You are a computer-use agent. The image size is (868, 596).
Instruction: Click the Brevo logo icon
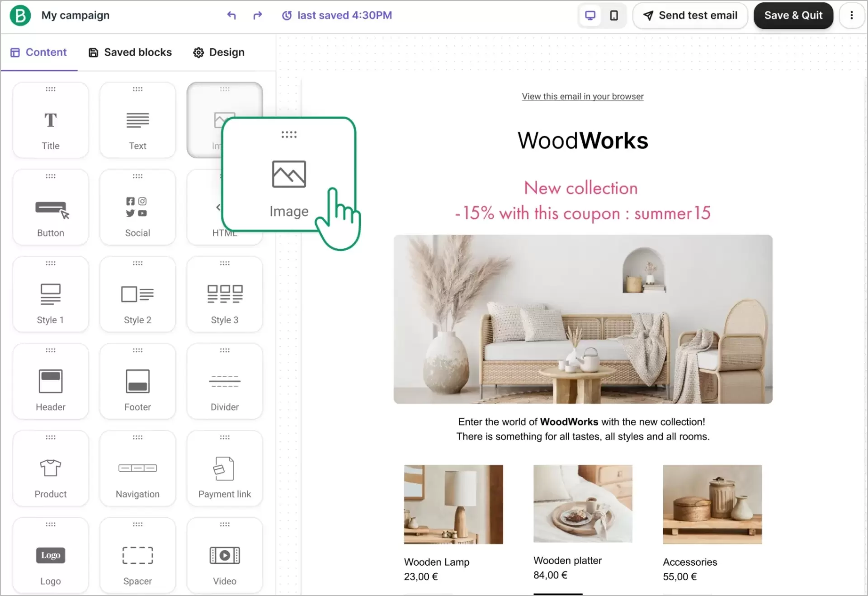20,15
